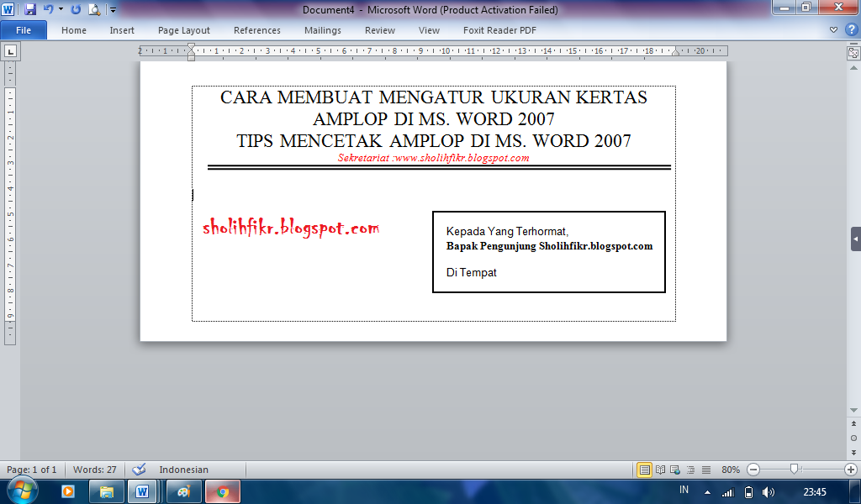Click the bold Bapak Pengunjung line

(x=549, y=246)
